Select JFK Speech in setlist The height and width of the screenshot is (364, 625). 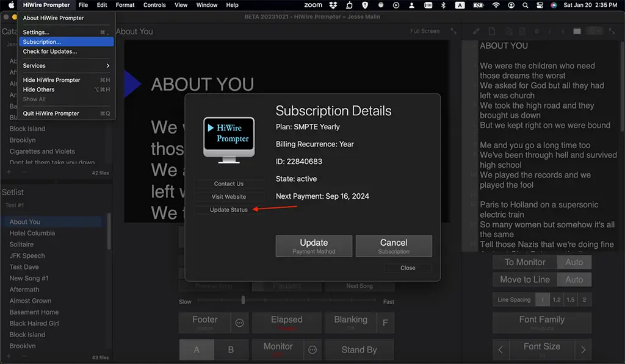pyautogui.click(x=27, y=255)
